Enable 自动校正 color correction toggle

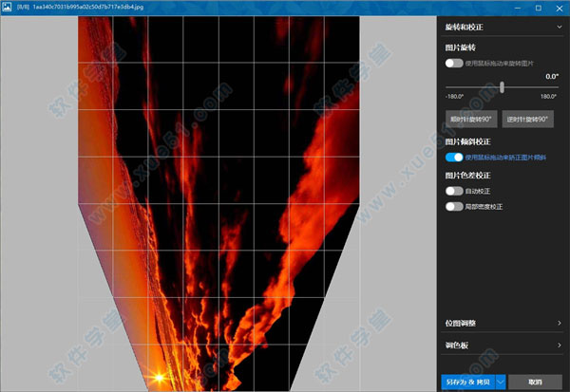tap(454, 191)
